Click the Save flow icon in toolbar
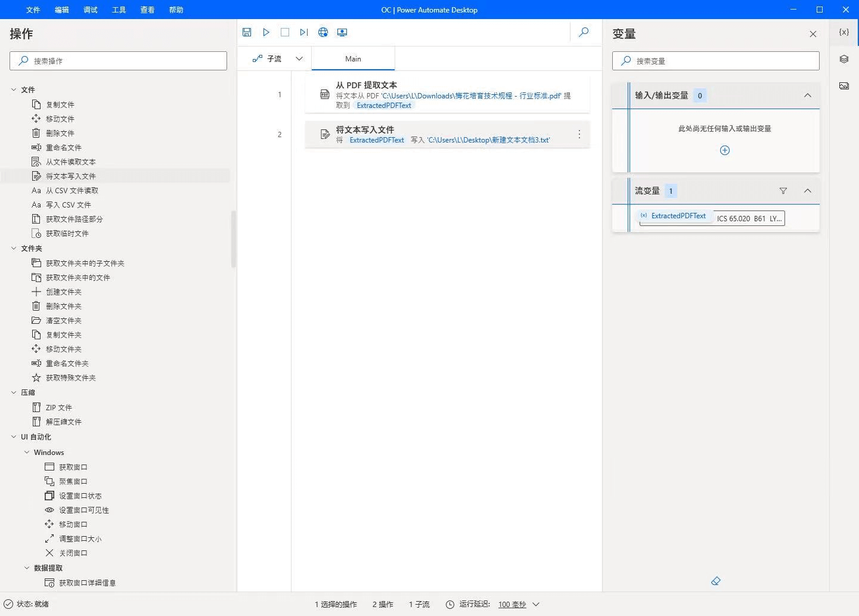The image size is (859, 616). point(247,32)
